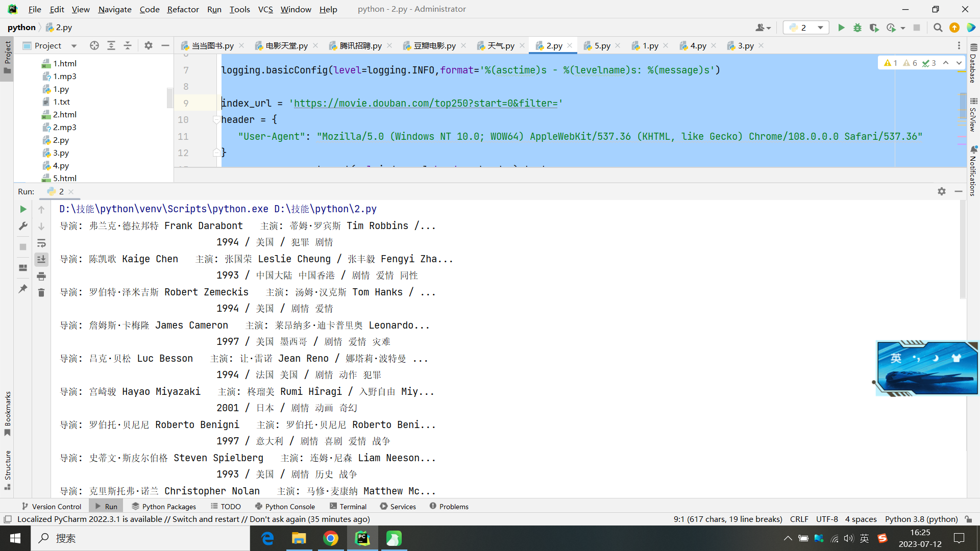Click the Stop/Rerun icon in Run panel
This screenshot has height=551, width=980.
tap(23, 247)
